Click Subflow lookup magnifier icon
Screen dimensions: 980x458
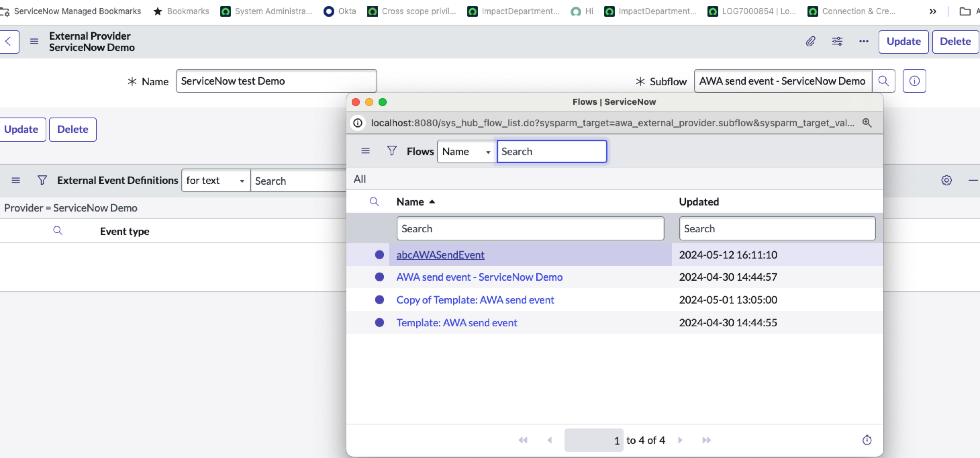pyautogui.click(x=883, y=81)
